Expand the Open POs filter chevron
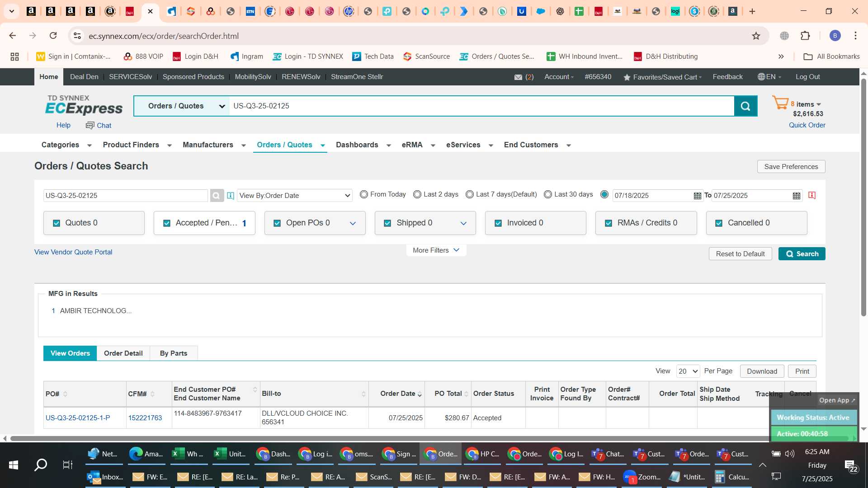The width and height of the screenshot is (868, 488). click(353, 223)
